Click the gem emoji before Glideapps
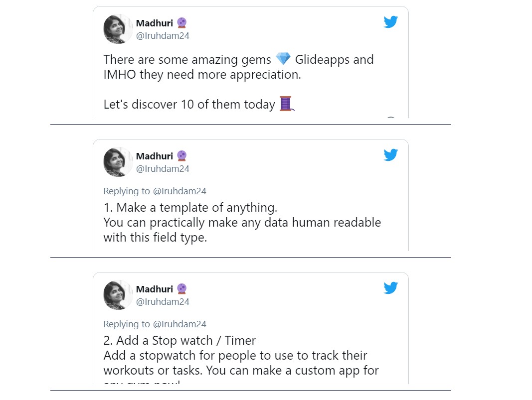The height and width of the screenshot is (400, 532). point(283,59)
